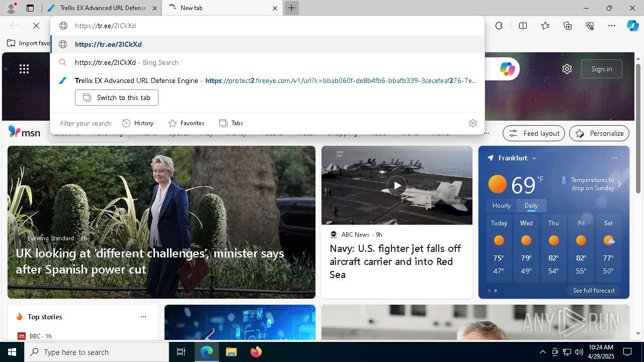Pick the Trellix EX fireeye.com suggestion
Image resolution: width=644 pixels, height=362 pixels.
click(267, 80)
